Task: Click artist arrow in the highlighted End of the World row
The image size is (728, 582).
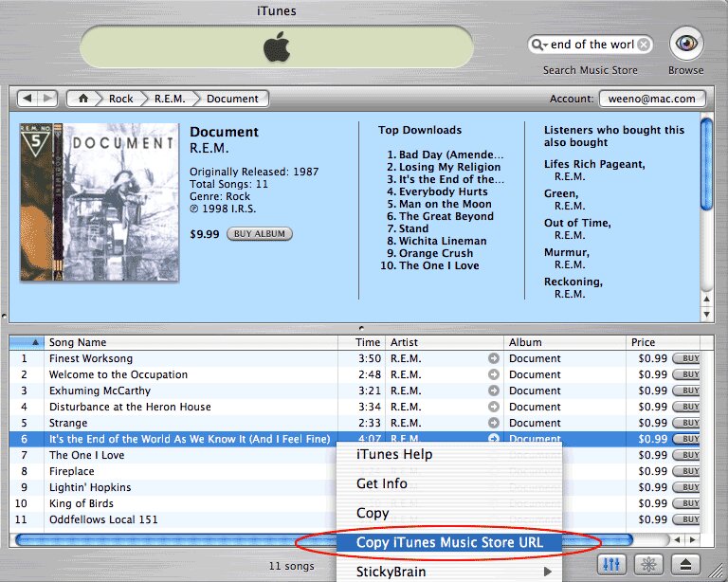Action: [494, 438]
